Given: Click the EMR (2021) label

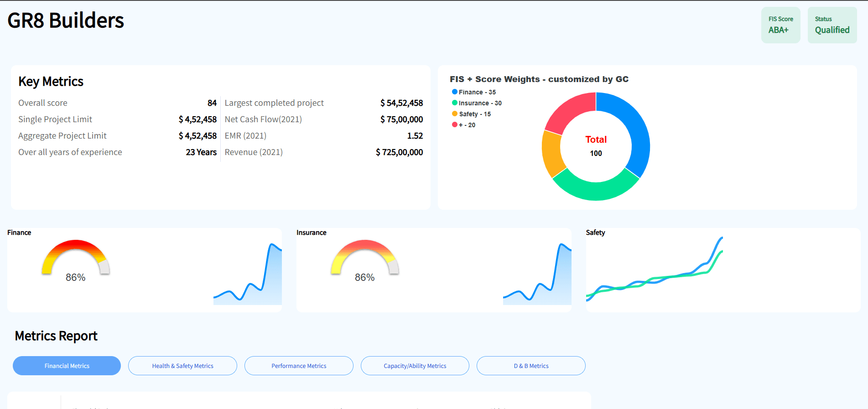Looking at the screenshot, I should pos(245,136).
